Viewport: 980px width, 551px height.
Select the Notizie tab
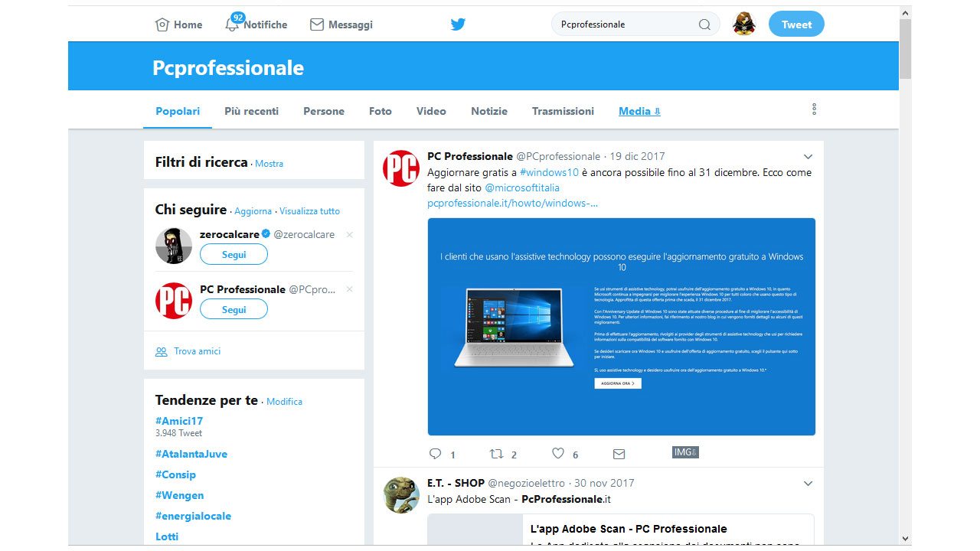coord(489,111)
